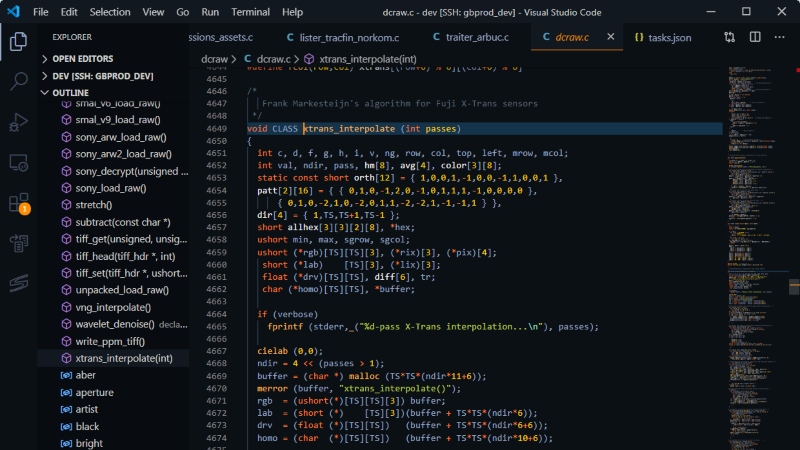
Task: Open the Terminal menu
Action: (x=250, y=12)
